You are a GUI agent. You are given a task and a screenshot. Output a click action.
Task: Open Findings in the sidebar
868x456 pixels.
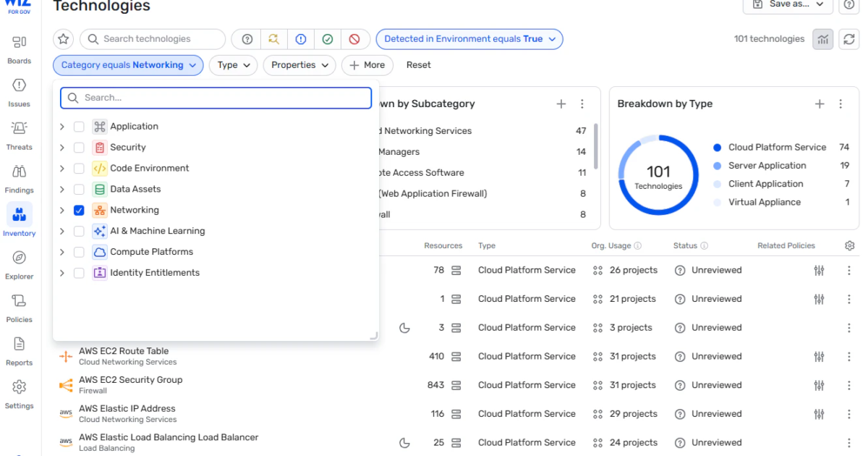click(x=20, y=178)
